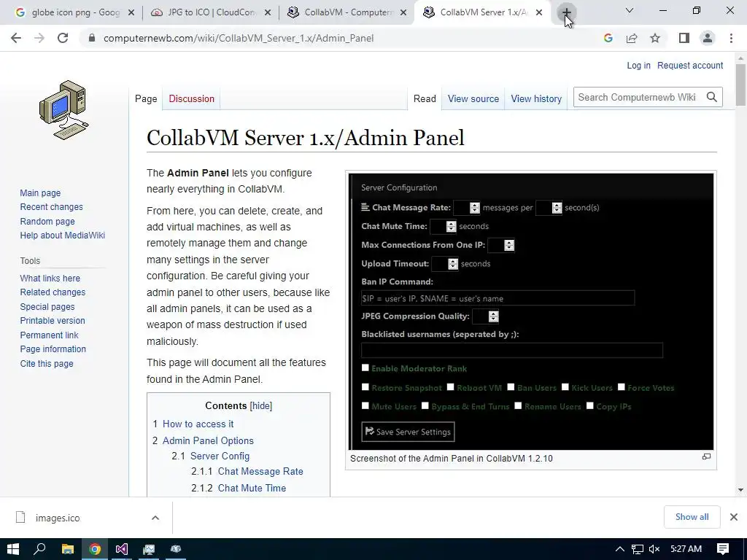Screen dimensions: 747x560
Task: Open the images.ico downloaded file
Action: pos(57,518)
